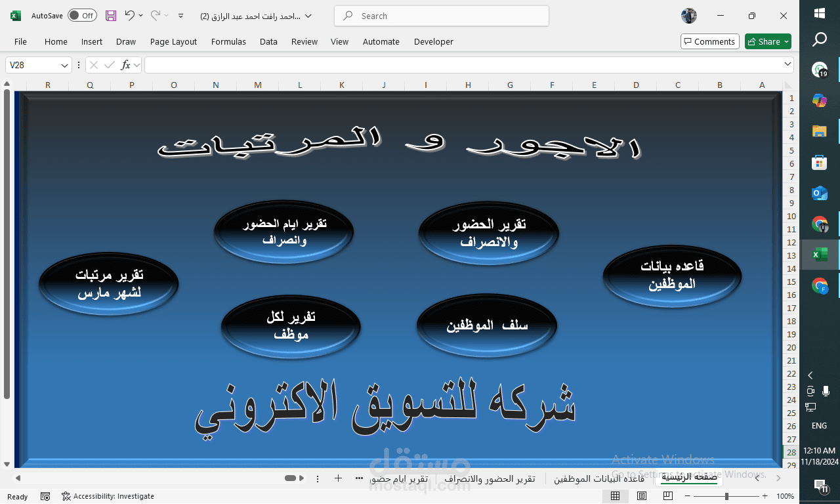Click the attendance and departure report oval
This screenshot has width=840, height=504.
coord(489,233)
